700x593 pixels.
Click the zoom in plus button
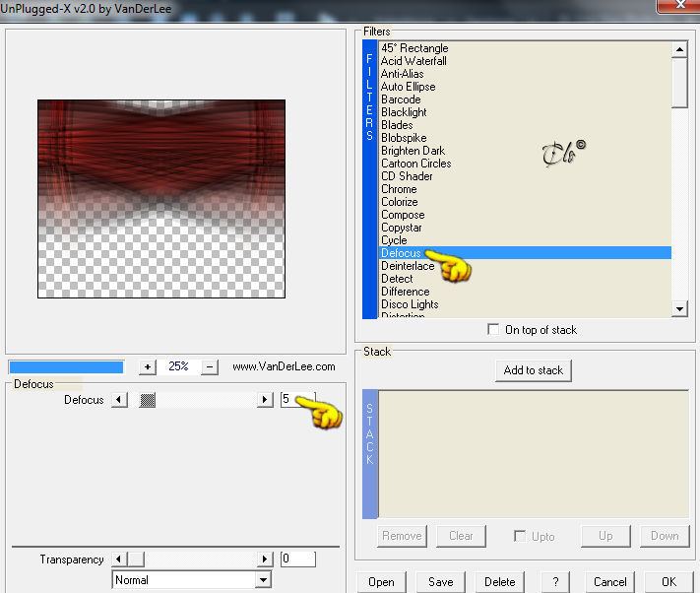tap(147, 367)
